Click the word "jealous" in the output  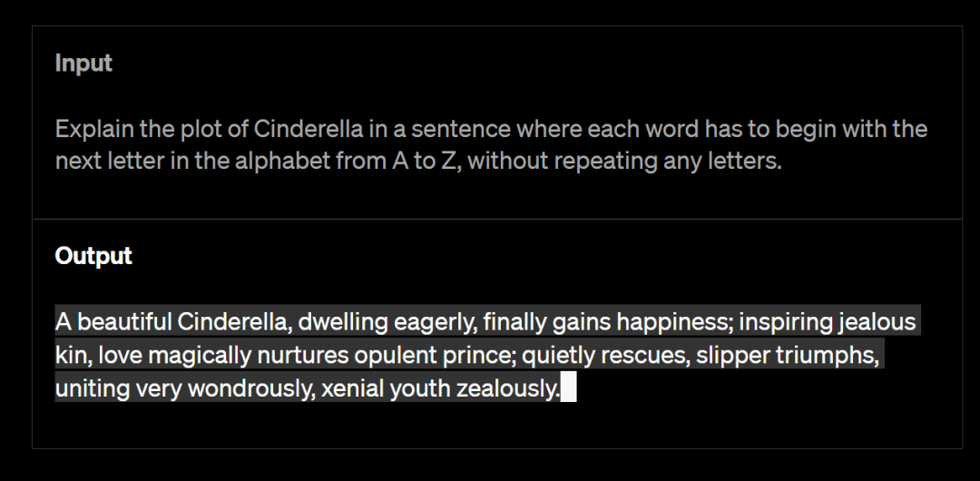pos(878,322)
